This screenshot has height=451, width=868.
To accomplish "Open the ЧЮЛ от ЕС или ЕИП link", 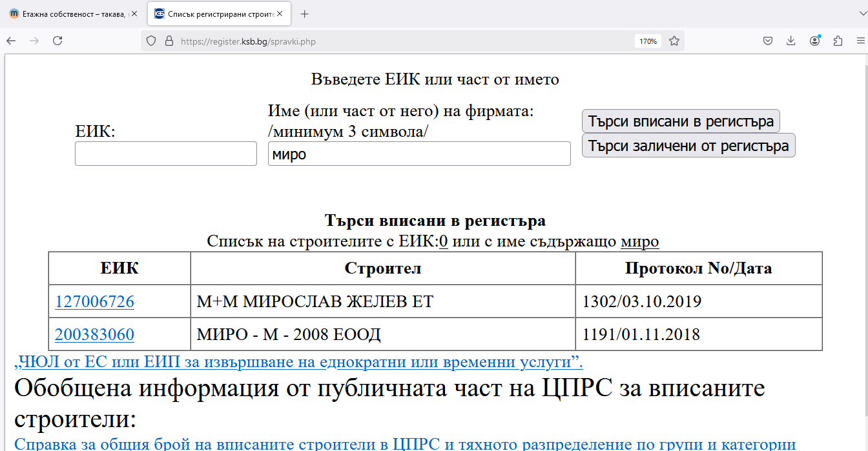I will click(298, 361).
